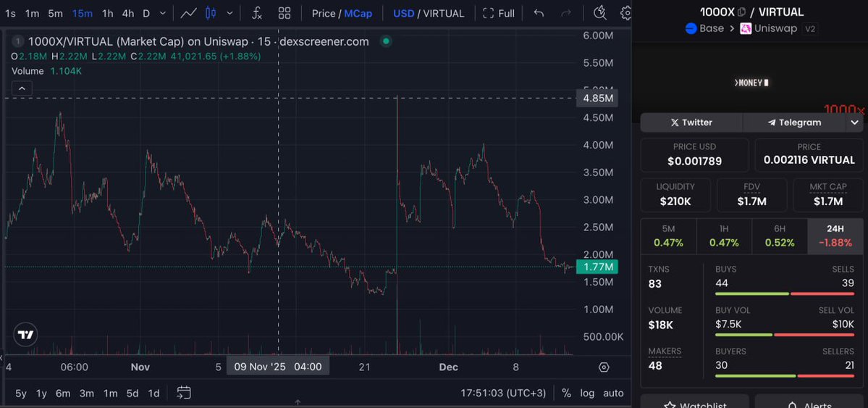Click the Uniswap DEX link
868x408 pixels.
(x=768, y=28)
